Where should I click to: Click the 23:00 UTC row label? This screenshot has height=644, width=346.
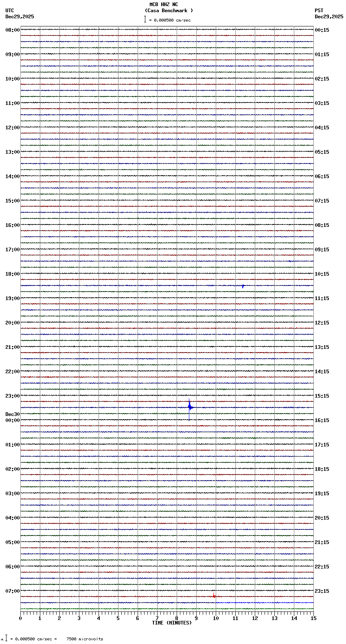point(13,396)
